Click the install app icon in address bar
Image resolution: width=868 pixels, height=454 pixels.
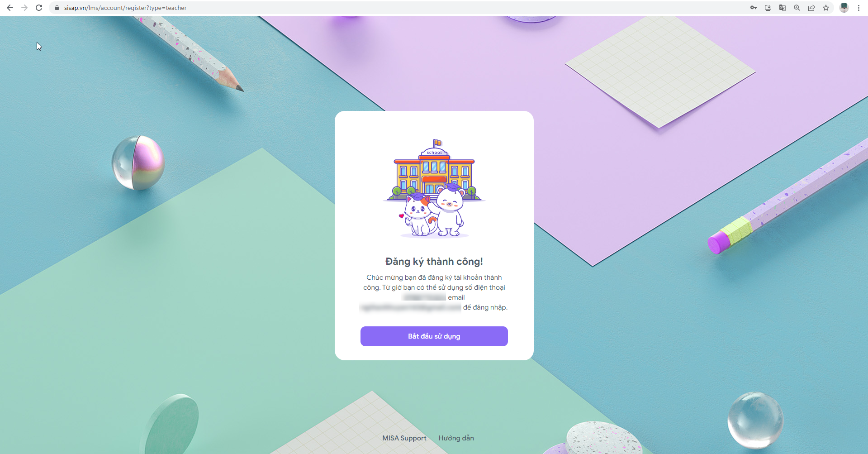768,8
